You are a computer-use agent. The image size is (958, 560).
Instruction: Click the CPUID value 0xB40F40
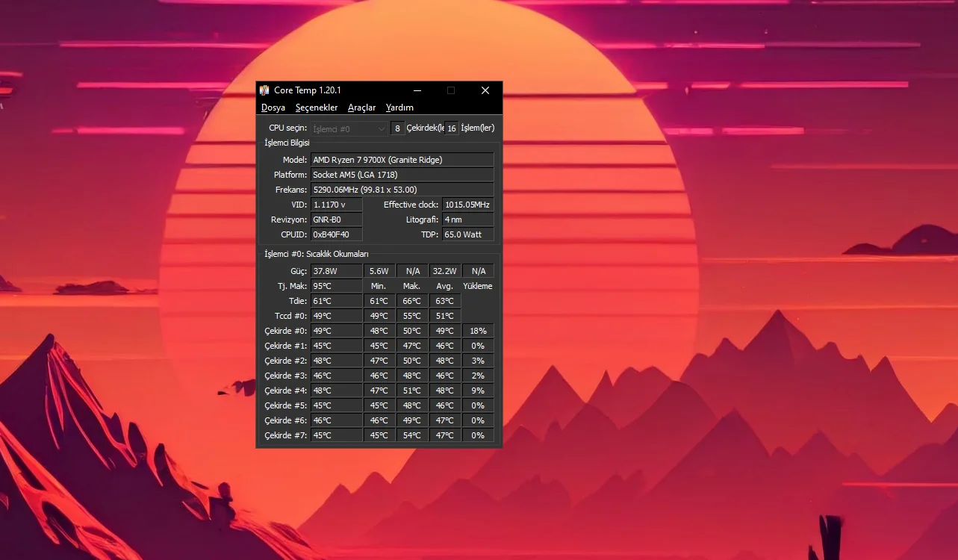pos(337,234)
